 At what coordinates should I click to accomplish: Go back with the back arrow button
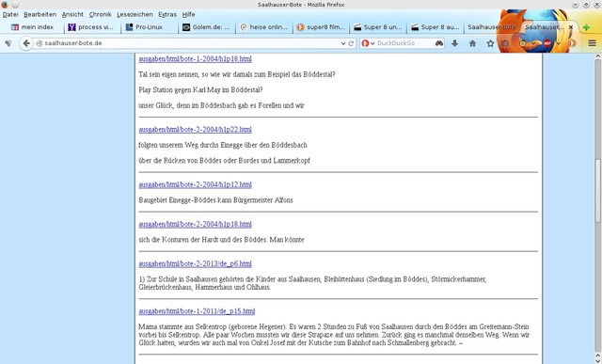pyautogui.click(x=26, y=43)
